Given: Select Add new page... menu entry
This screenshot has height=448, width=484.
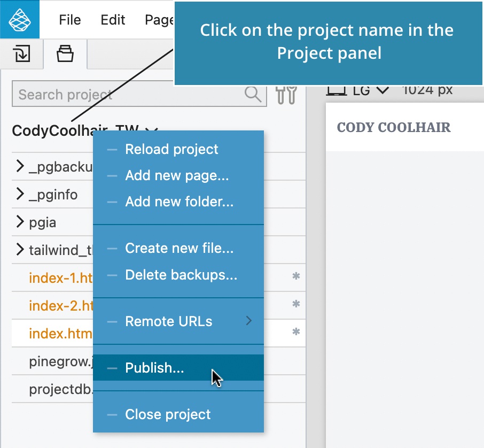Looking at the screenshot, I should pos(178,175).
